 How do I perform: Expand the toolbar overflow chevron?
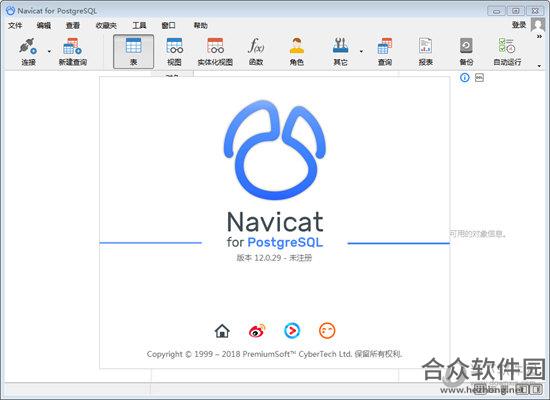tap(539, 36)
